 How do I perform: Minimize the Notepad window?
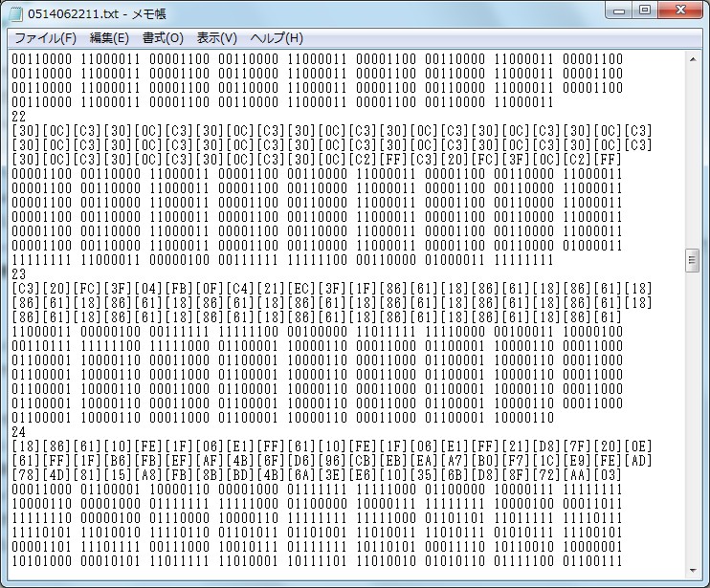point(619,11)
